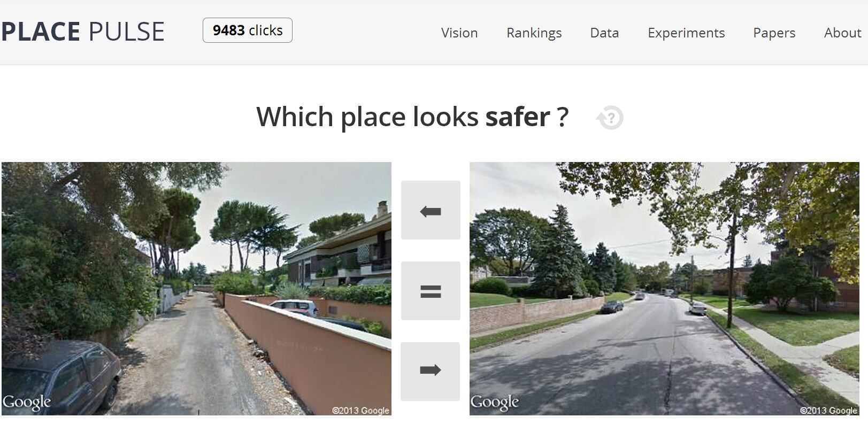
Task: Vote with the right arrow button
Action: coord(430,372)
